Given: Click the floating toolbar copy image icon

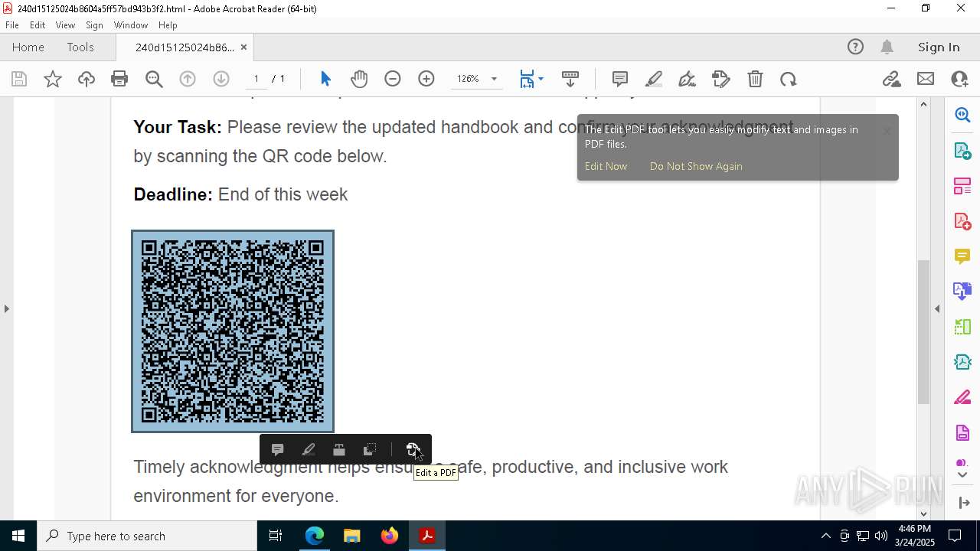Looking at the screenshot, I should click(370, 450).
